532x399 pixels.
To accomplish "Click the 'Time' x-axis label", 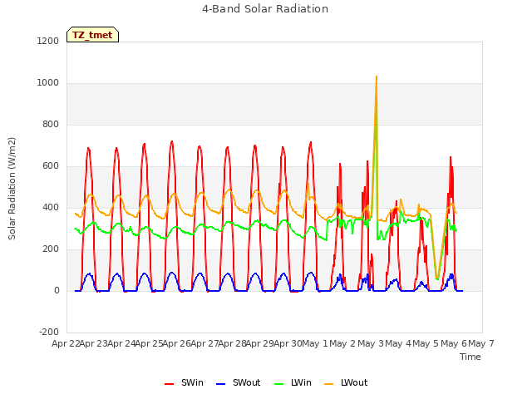I will tap(470, 357).
